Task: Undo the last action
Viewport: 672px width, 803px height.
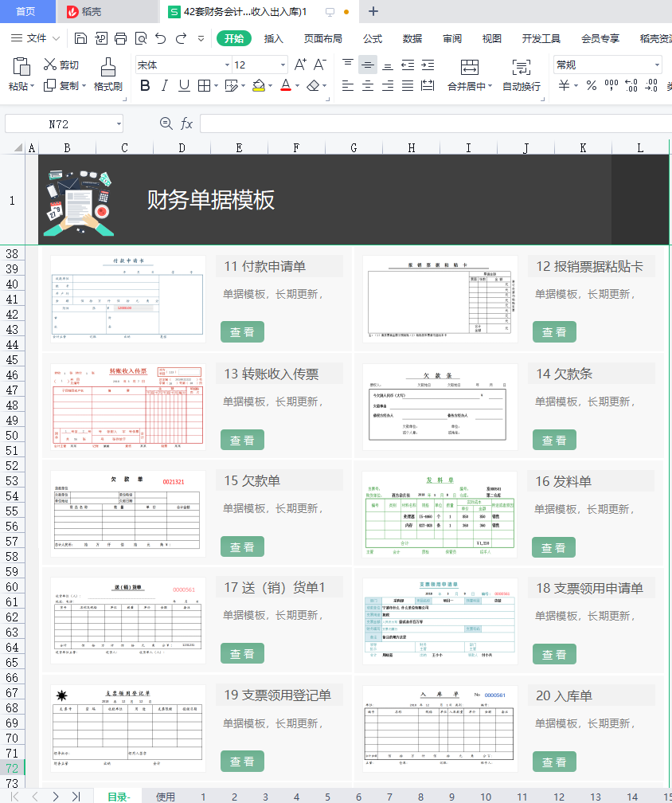Action: tap(161, 38)
